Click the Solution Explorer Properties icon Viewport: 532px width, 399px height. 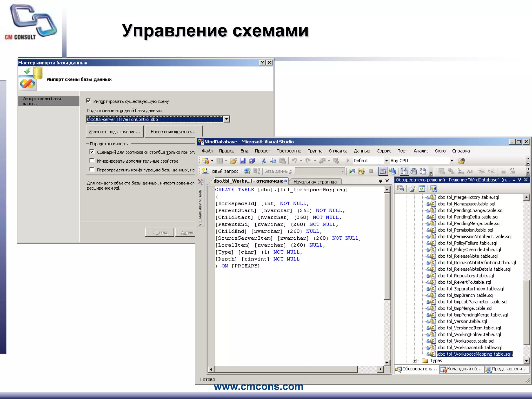(401, 189)
